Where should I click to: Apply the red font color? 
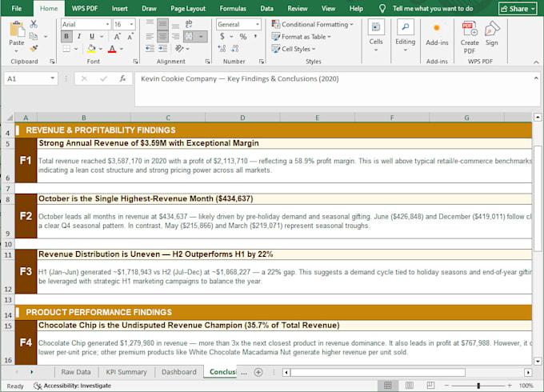coord(112,49)
